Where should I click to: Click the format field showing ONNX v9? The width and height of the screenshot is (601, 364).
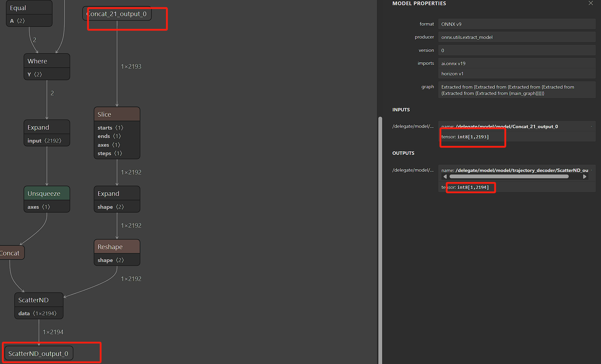pyautogui.click(x=516, y=24)
